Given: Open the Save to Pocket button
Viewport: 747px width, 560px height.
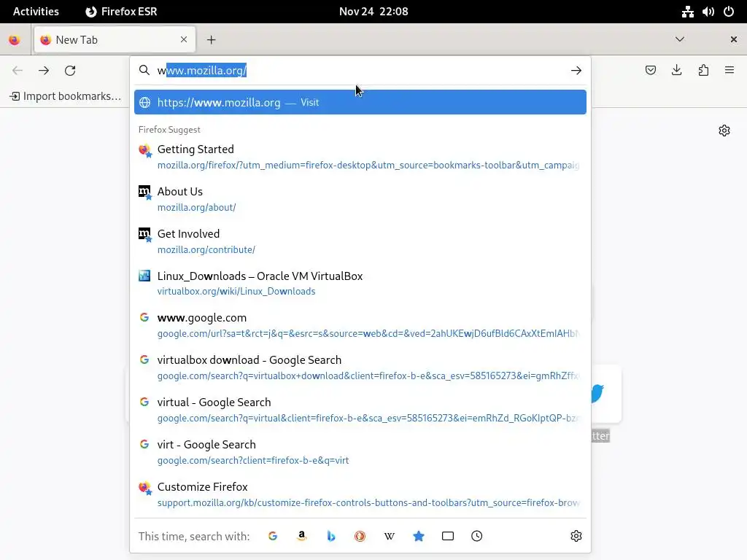Looking at the screenshot, I should 650,71.
